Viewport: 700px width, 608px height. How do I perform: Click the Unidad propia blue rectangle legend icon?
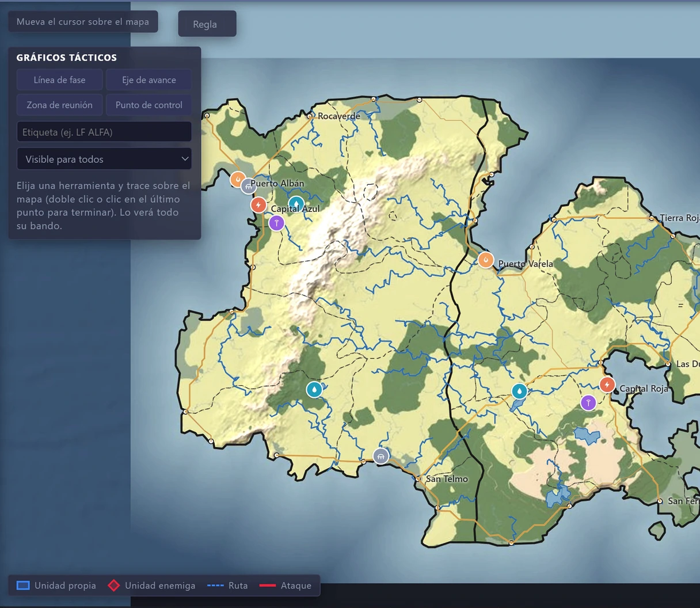(x=23, y=586)
